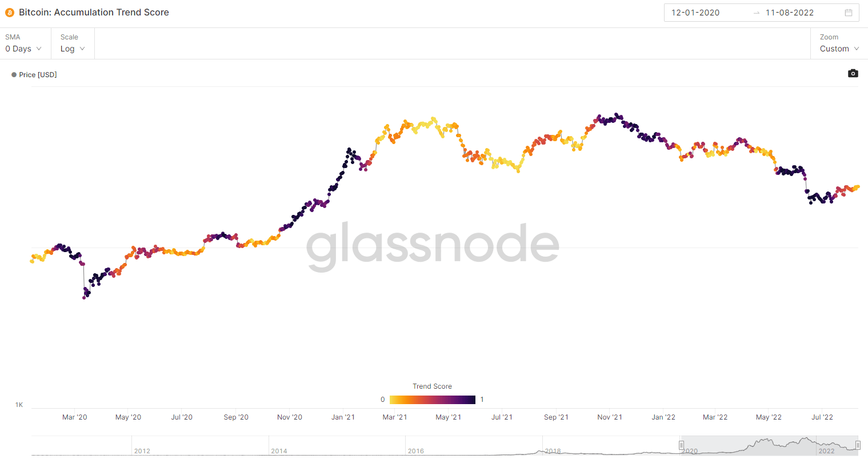Open the calendar date picker icon

click(x=849, y=13)
